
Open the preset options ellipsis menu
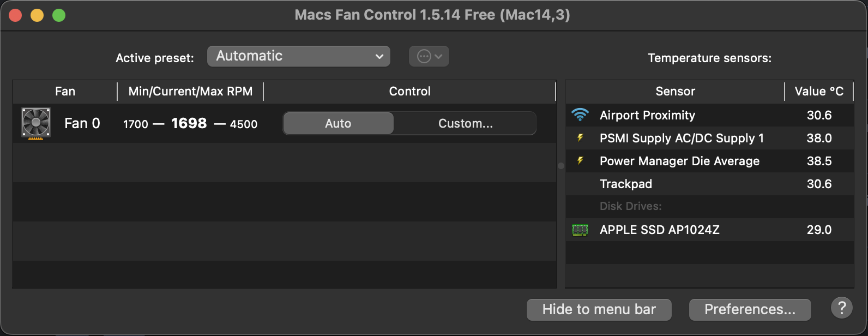[429, 56]
